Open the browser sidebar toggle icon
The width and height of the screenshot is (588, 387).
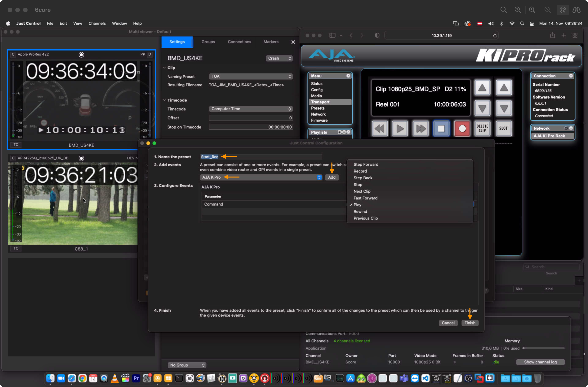(332, 36)
